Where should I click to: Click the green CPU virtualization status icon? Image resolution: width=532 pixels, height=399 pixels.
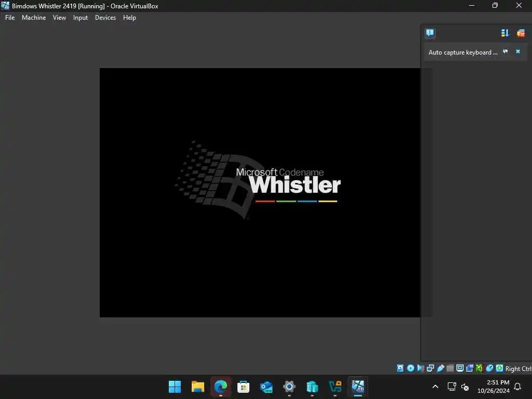point(480,368)
